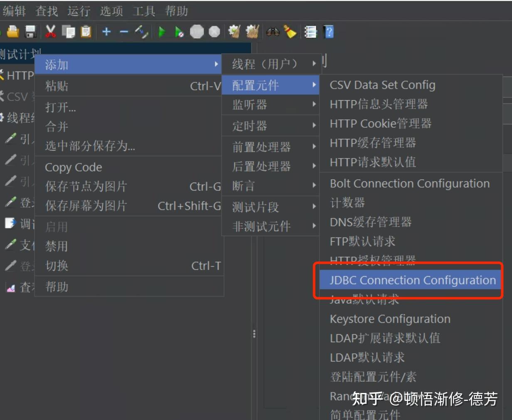Screen dimensions: 512x420
Task: Click the gear icon beside 线程组
Action: [x=2, y=118]
